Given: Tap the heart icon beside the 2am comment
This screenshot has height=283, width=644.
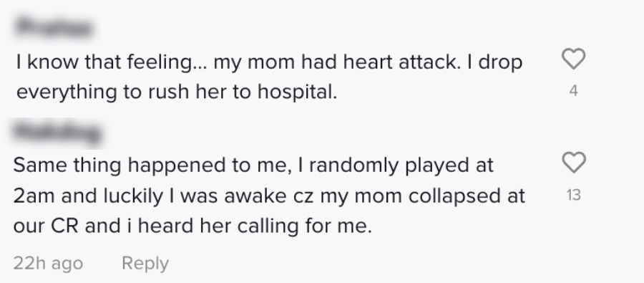Looking at the screenshot, I should click(x=573, y=163).
